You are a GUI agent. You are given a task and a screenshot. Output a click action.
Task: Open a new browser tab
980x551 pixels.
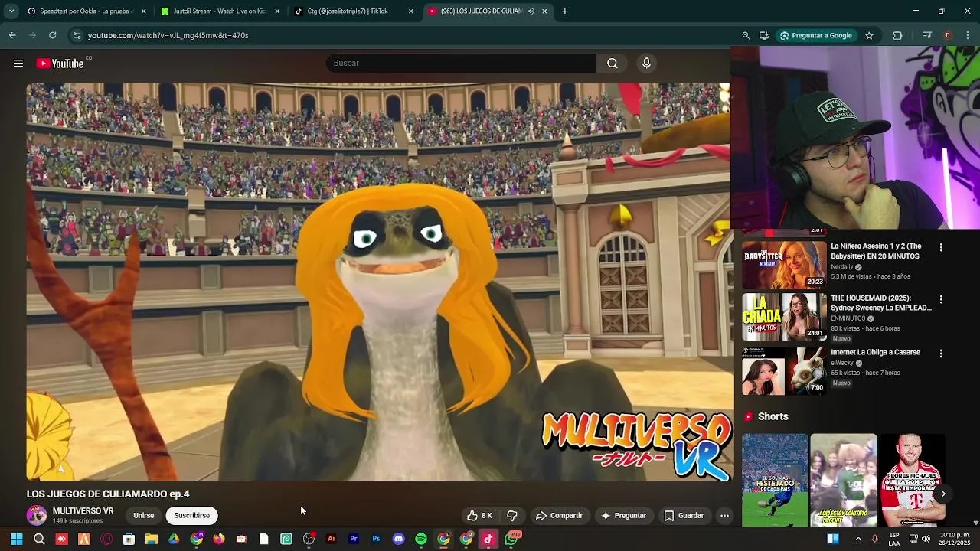point(565,11)
